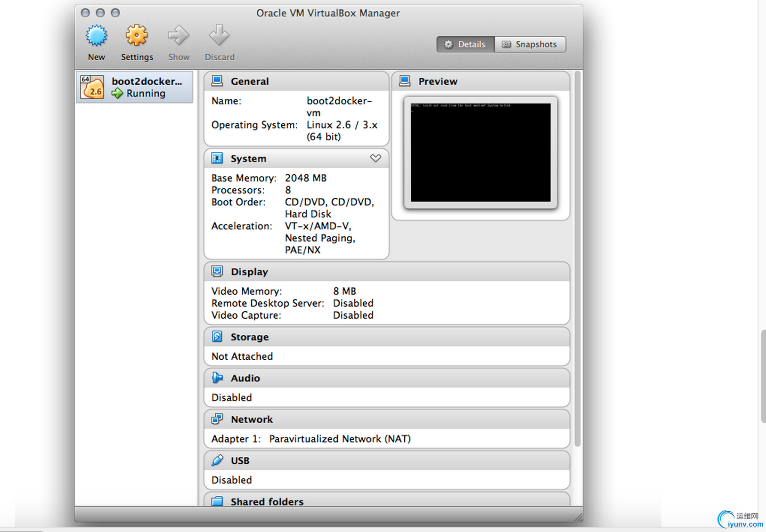Click the page scrollbar at right edge
Image resolution: width=766 pixels, height=532 pixels.
(x=763, y=377)
